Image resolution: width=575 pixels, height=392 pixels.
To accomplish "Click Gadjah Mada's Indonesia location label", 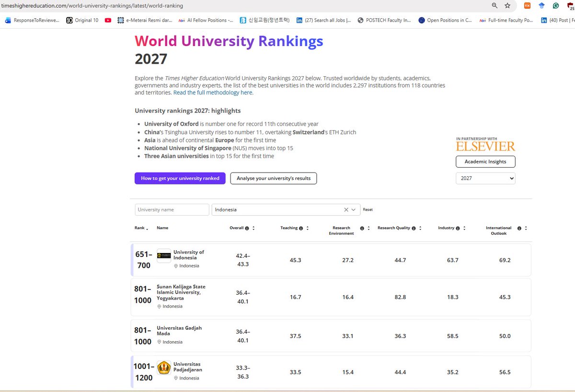I will (170, 342).
